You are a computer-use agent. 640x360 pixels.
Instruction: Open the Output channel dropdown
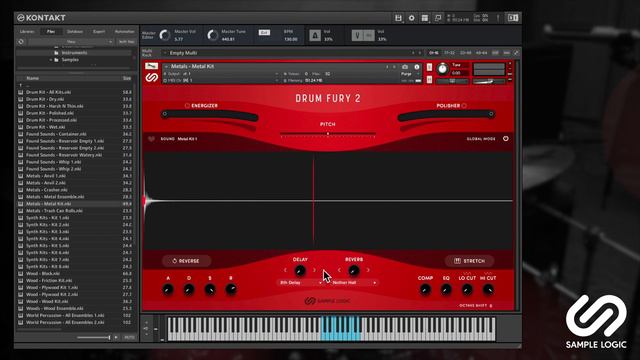[x=220, y=74]
